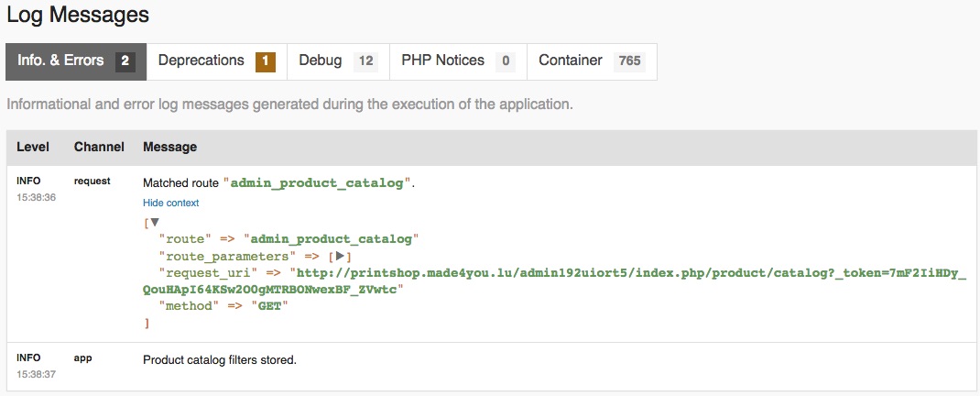Click the Info. & Errors count badge 2

tap(125, 61)
